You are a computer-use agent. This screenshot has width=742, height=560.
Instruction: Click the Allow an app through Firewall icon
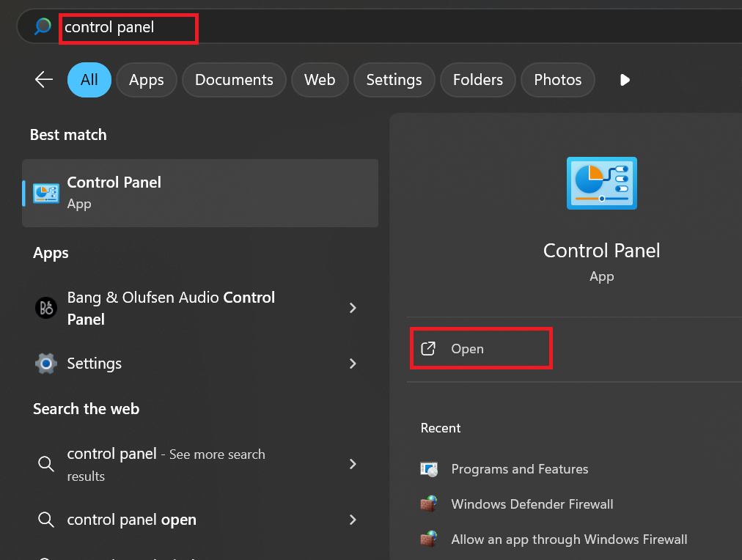click(429, 539)
